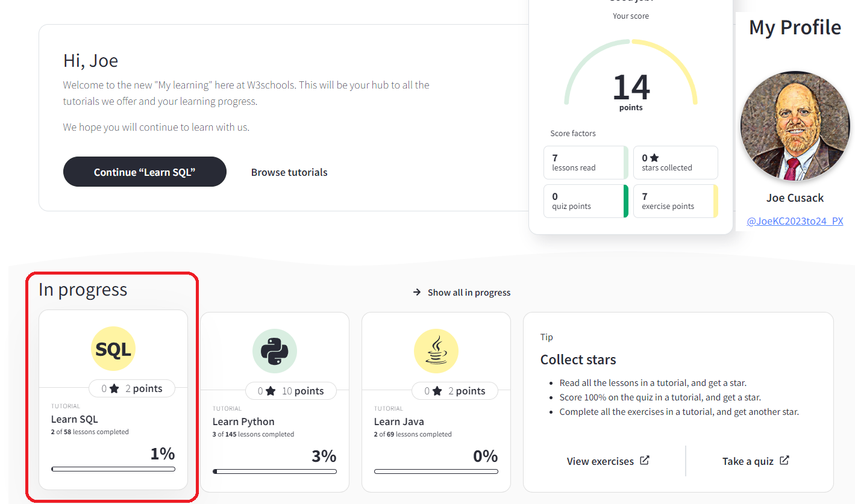The image size is (855, 504).
Task: Click the Python logo icon
Action: [x=275, y=352]
